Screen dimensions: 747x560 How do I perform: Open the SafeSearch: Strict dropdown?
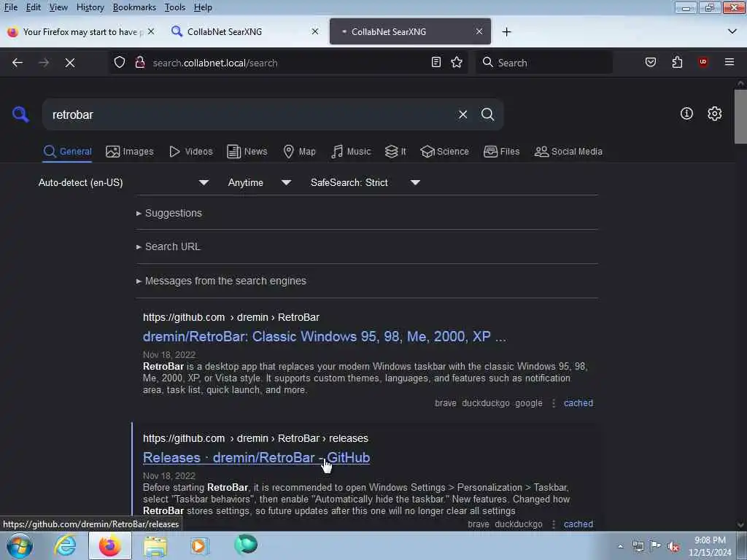point(365,182)
